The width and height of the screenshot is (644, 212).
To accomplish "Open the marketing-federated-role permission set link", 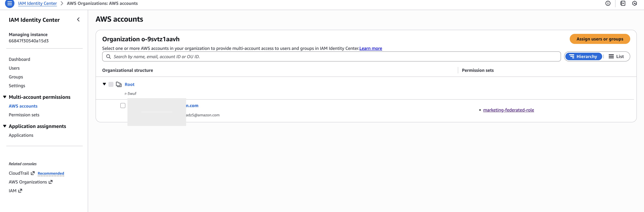I will point(508,110).
